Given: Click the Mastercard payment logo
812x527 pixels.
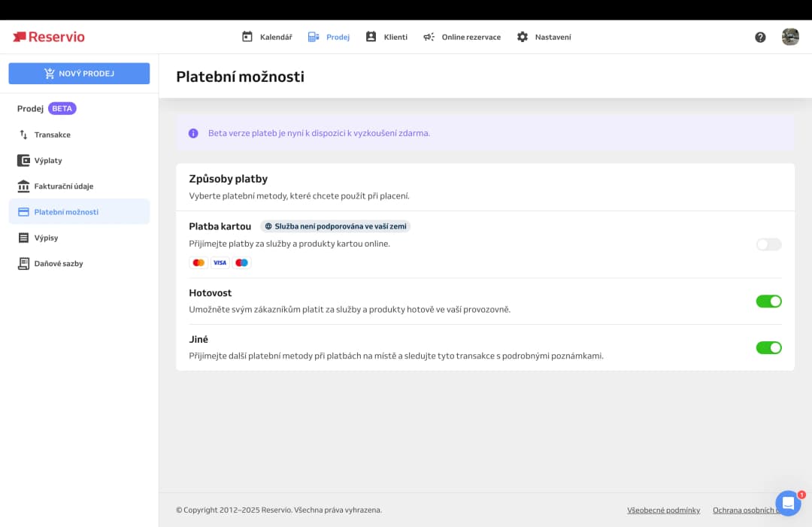Looking at the screenshot, I should click(198, 262).
